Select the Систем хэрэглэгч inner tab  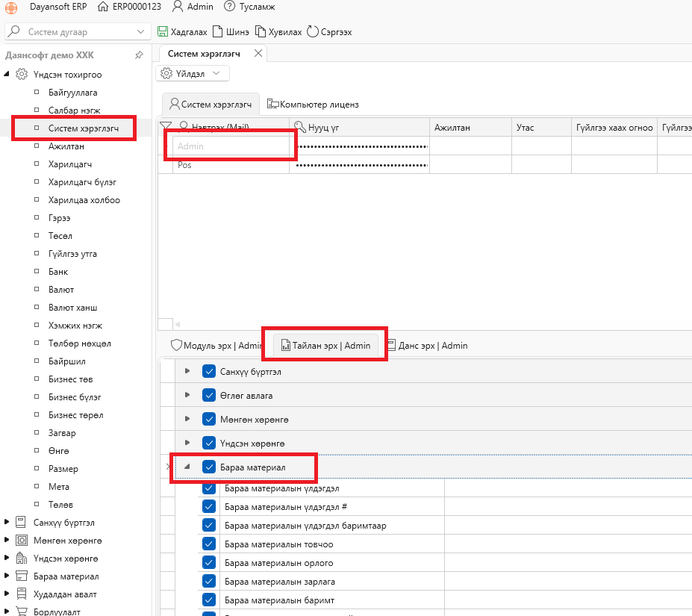tap(211, 105)
